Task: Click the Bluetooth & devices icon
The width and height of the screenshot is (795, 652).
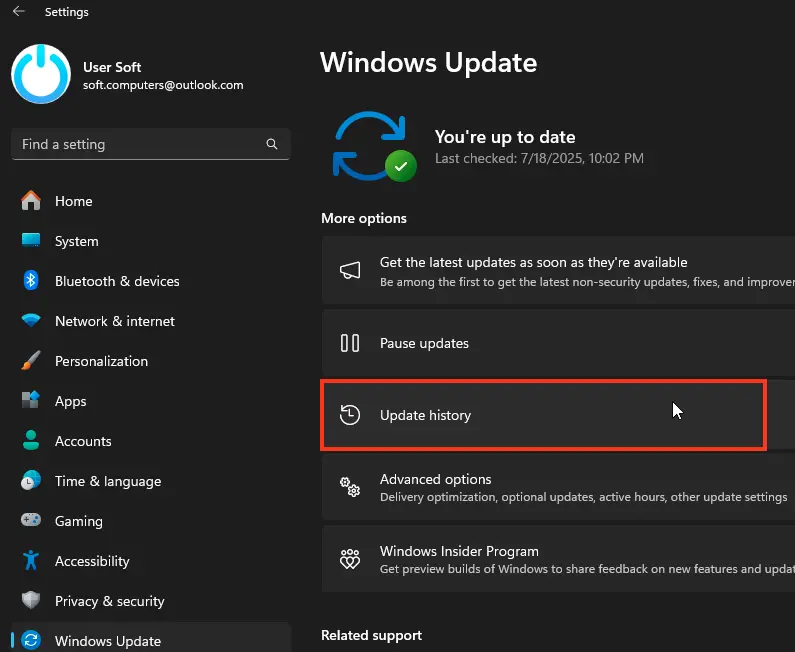Action: click(31, 281)
